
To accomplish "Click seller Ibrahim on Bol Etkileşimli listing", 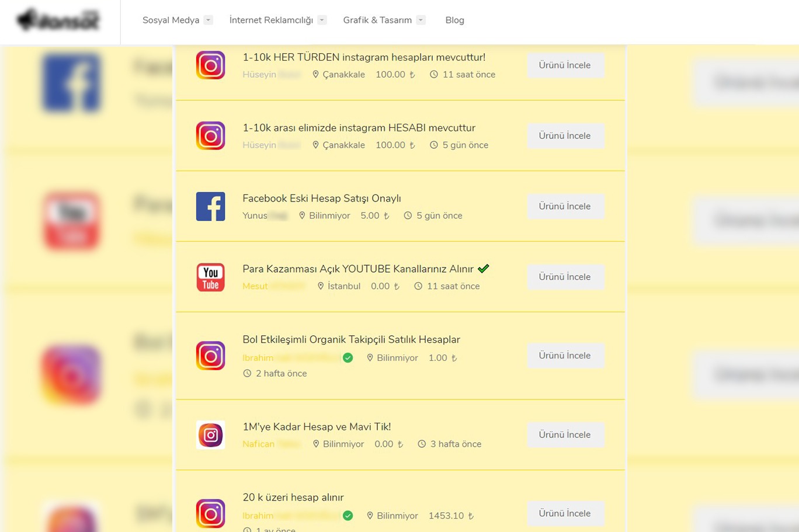I will [x=291, y=358].
